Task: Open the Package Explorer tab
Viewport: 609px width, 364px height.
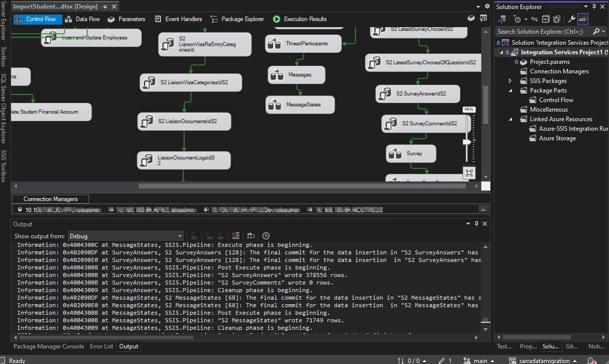Action: 237,19
